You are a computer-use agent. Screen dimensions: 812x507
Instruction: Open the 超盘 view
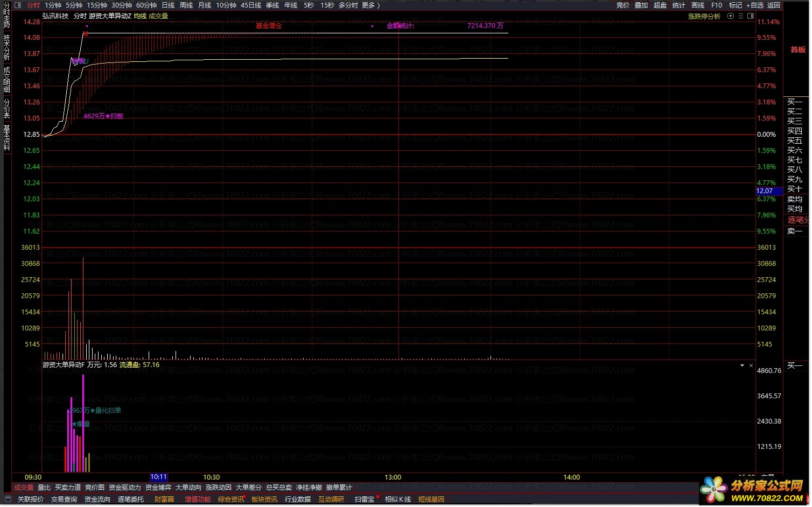660,5
